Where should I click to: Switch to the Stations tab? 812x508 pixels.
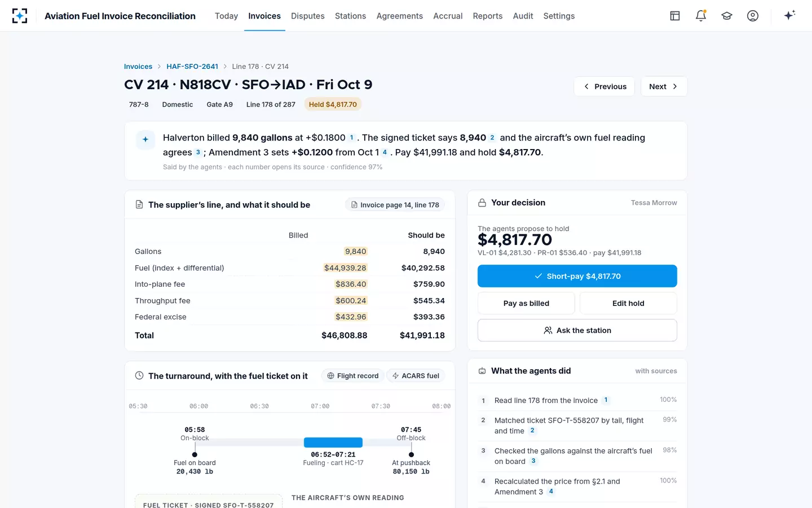(350, 16)
